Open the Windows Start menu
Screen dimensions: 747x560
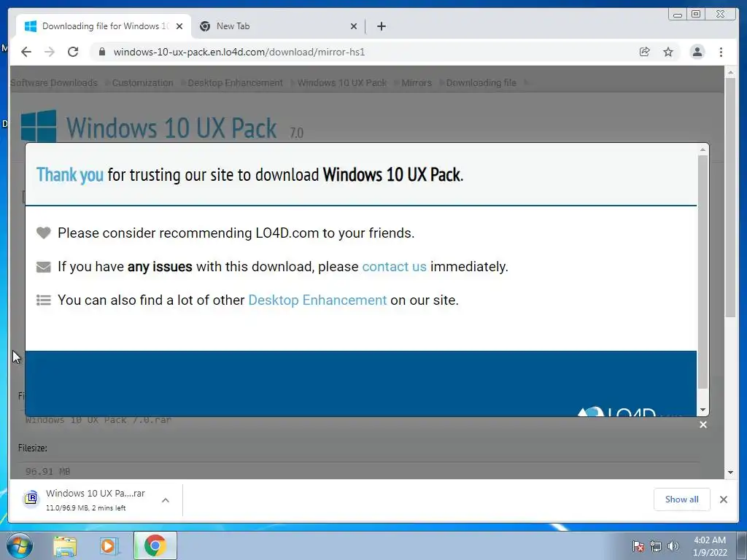pos(19,545)
